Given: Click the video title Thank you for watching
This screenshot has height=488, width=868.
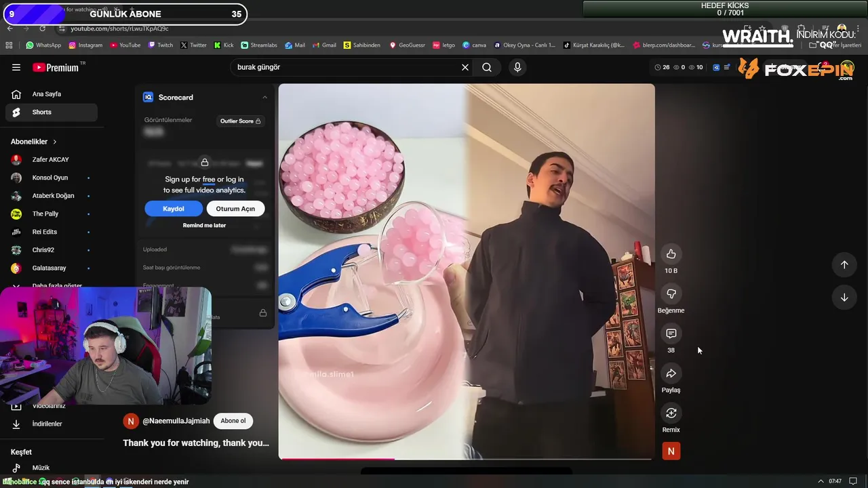Looking at the screenshot, I should pyautogui.click(x=196, y=443).
